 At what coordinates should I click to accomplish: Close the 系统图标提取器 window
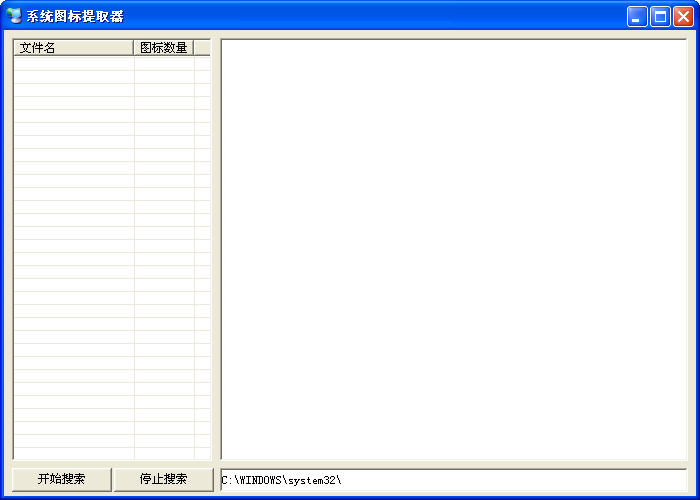pyautogui.click(x=683, y=17)
